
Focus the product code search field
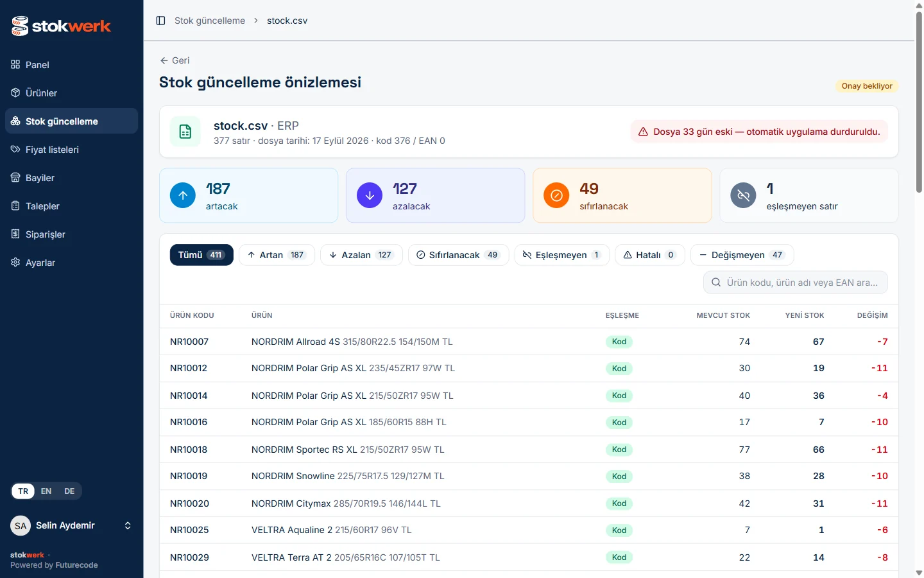click(796, 283)
